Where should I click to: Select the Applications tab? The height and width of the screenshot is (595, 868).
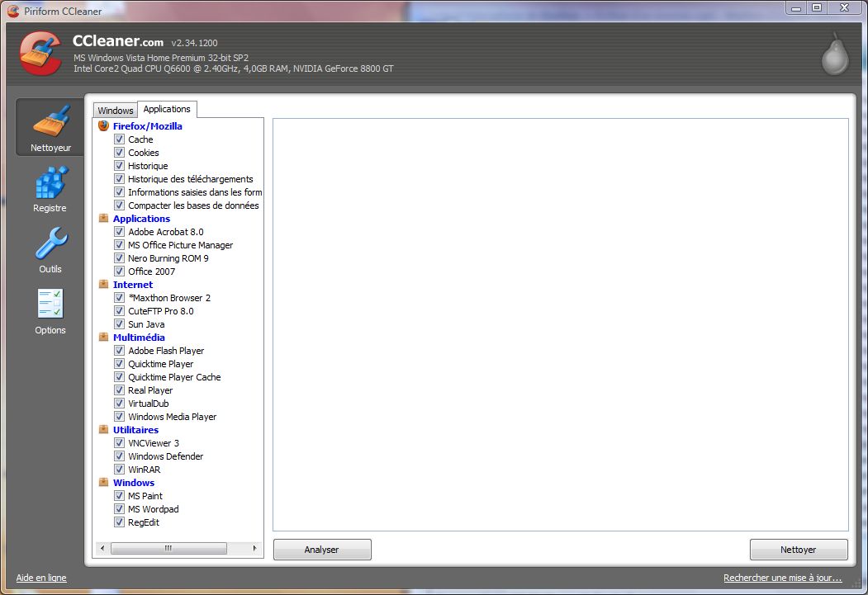[167, 109]
